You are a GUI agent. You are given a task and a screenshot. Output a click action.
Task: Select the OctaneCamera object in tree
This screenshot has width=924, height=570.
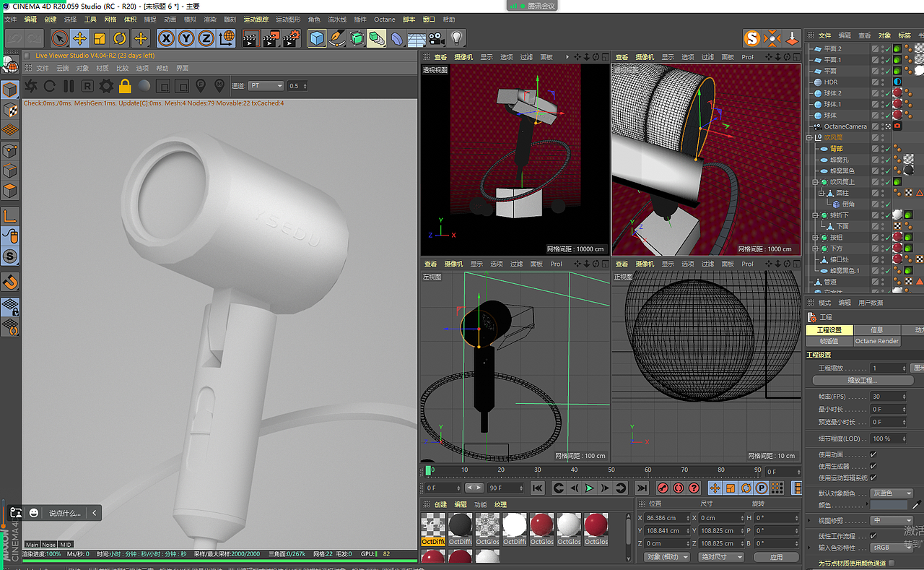tap(845, 126)
